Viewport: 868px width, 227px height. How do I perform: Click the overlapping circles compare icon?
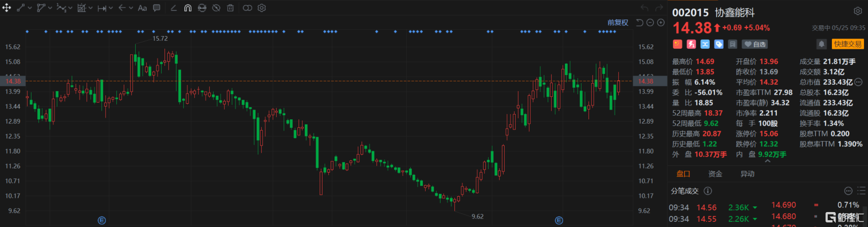pyautogui.click(x=248, y=8)
